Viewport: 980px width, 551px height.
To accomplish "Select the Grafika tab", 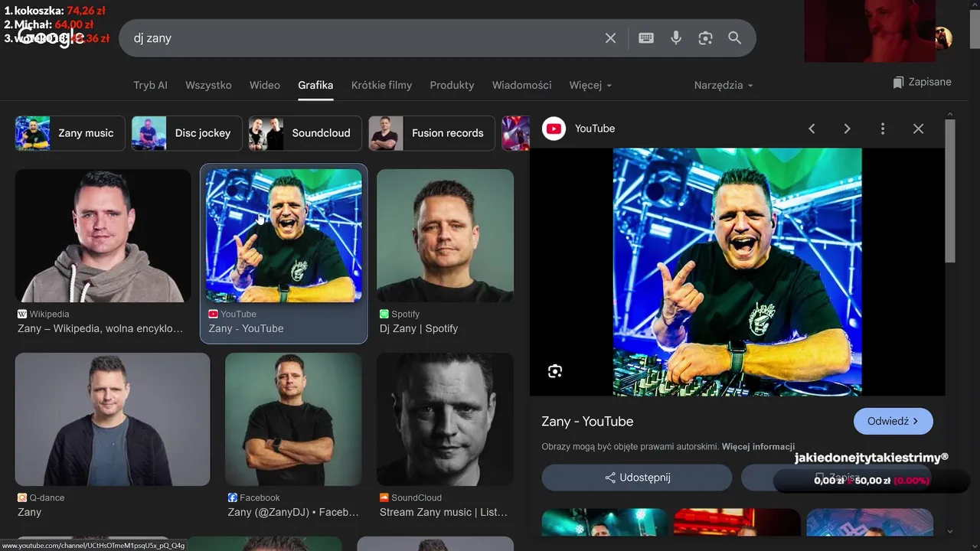I will pyautogui.click(x=315, y=85).
